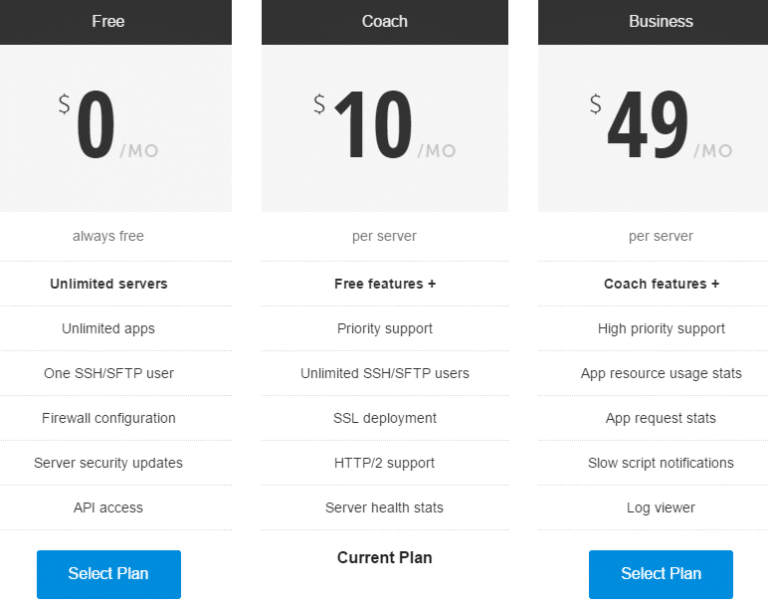The width and height of the screenshot is (768, 607).
Task: Click Unlimited servers feature
Action: pos(109,284)
